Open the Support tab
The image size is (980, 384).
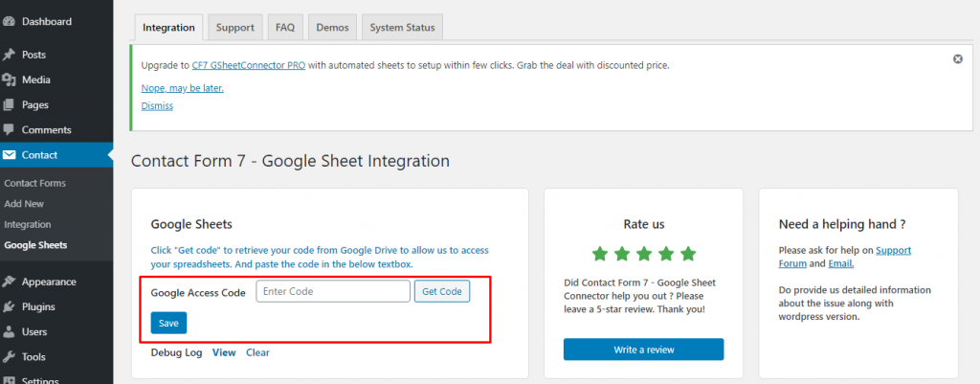[235, 28]
